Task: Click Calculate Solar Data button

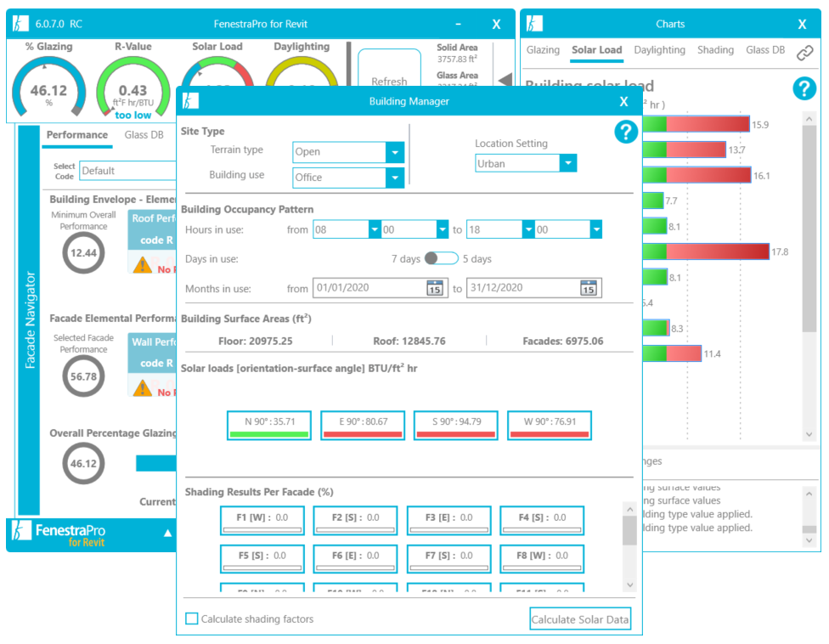Action: pos(580,619)
